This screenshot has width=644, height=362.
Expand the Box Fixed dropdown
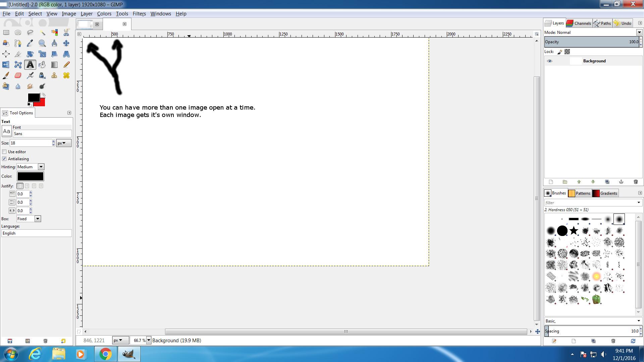(38, 219)
